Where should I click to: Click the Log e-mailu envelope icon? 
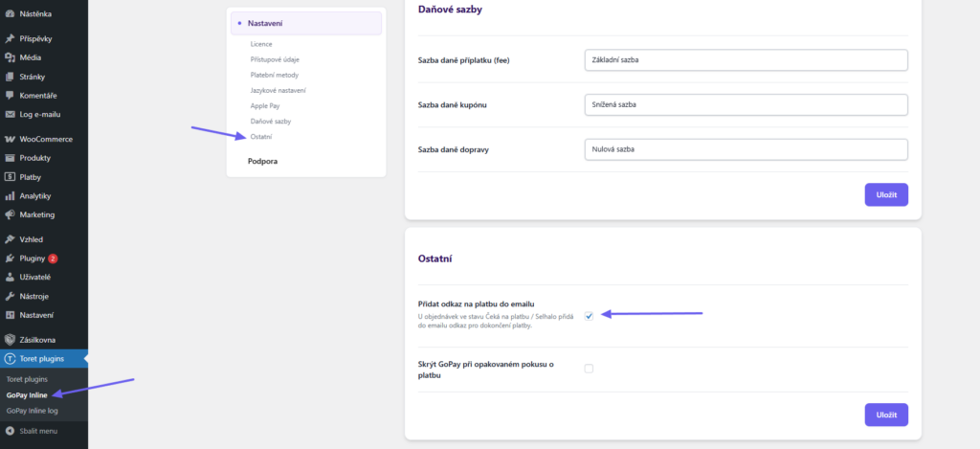pos(10,115)
